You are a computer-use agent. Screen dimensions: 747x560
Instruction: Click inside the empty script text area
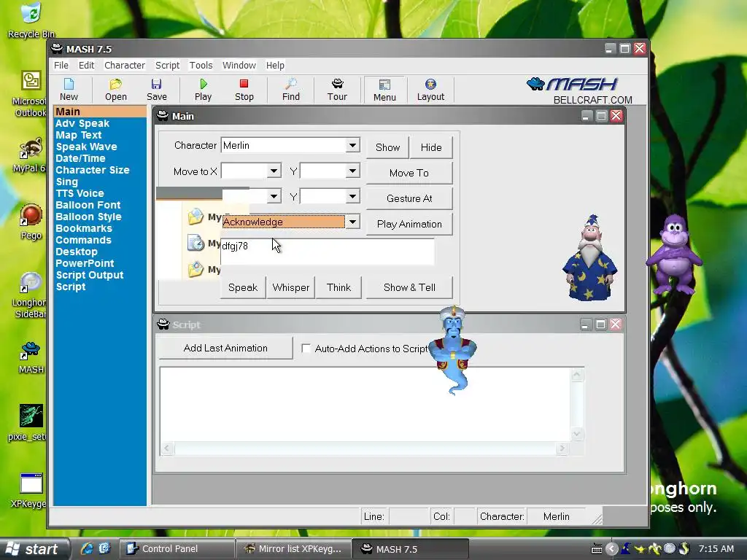tap(365, 404)
